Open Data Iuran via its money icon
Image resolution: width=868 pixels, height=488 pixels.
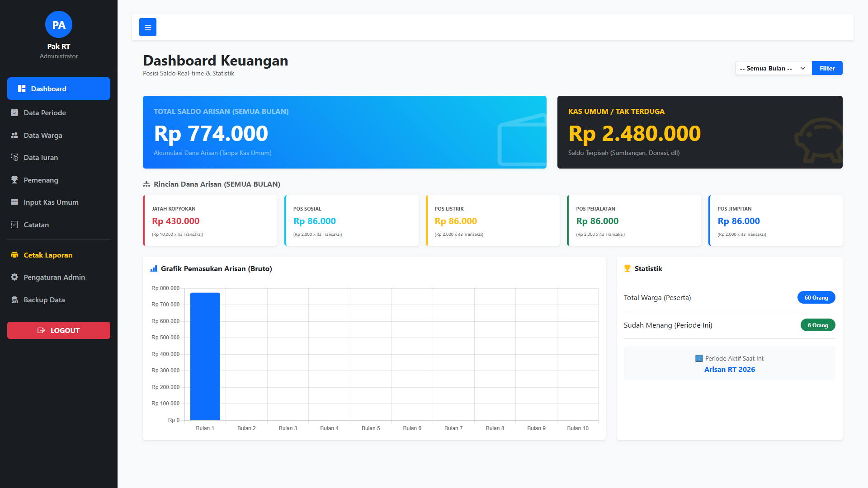coord(14,157)
